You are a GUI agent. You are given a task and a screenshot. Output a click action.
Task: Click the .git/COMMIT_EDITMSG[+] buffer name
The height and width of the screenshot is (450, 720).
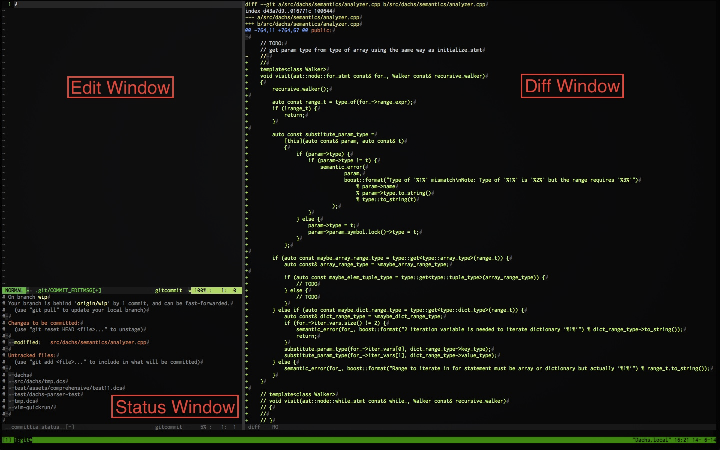(x=69, y=290)
